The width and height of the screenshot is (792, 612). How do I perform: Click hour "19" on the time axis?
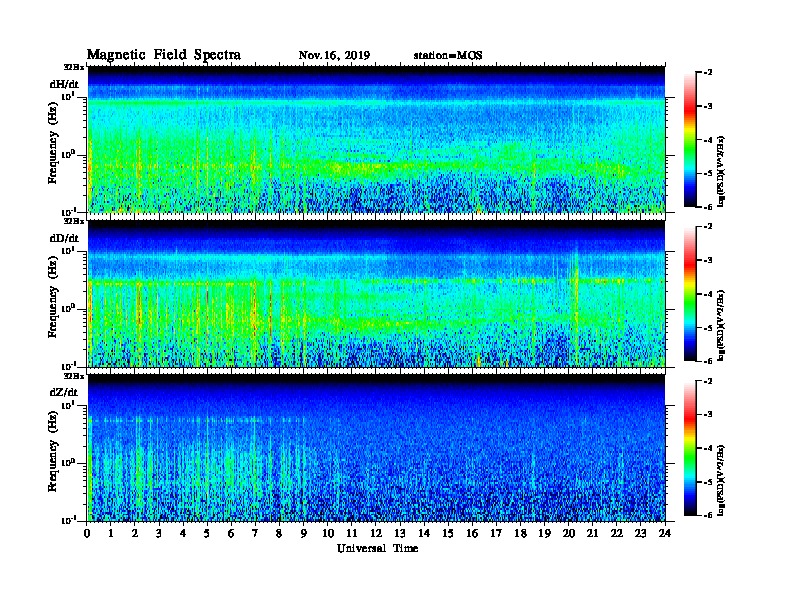(544, 534)
